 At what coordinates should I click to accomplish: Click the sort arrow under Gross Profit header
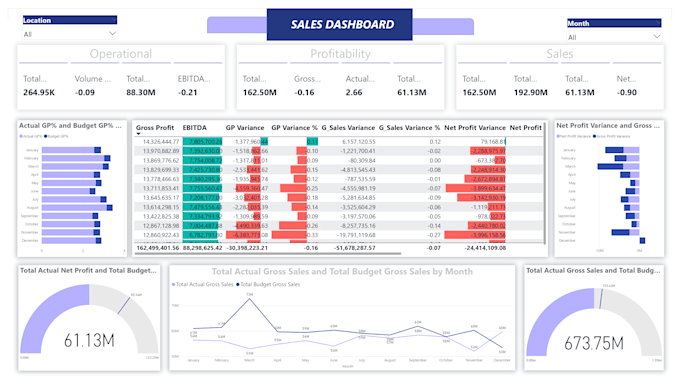(138, 134)
